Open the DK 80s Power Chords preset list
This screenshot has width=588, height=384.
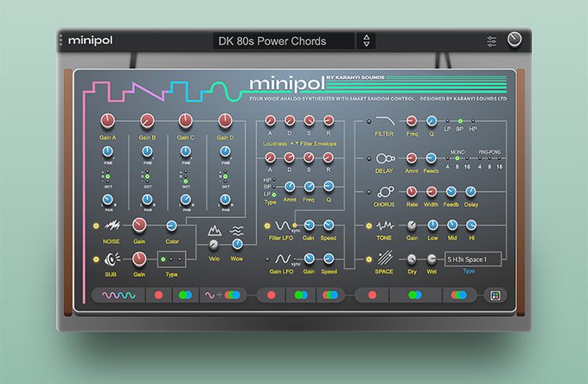[284, 41]
